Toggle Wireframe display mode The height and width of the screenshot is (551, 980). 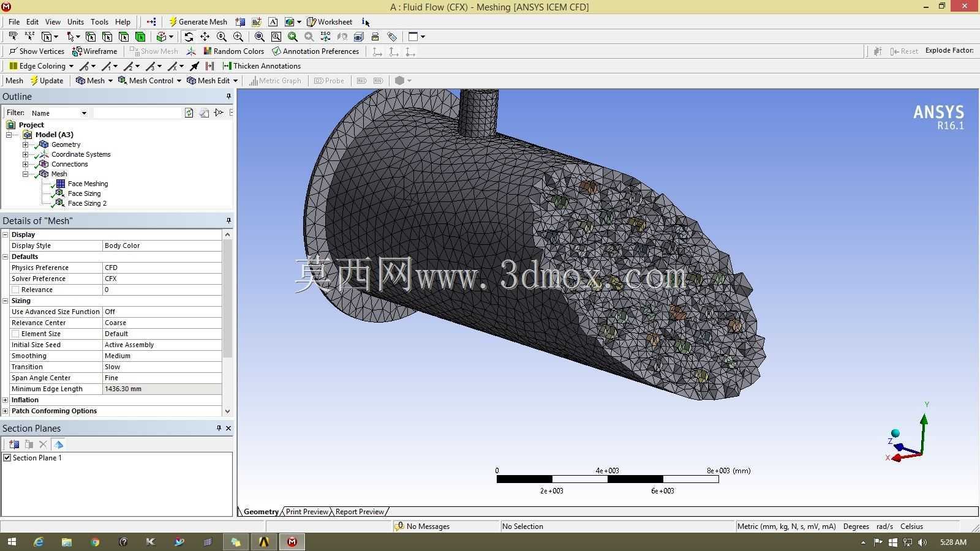(x=94, y=51)
